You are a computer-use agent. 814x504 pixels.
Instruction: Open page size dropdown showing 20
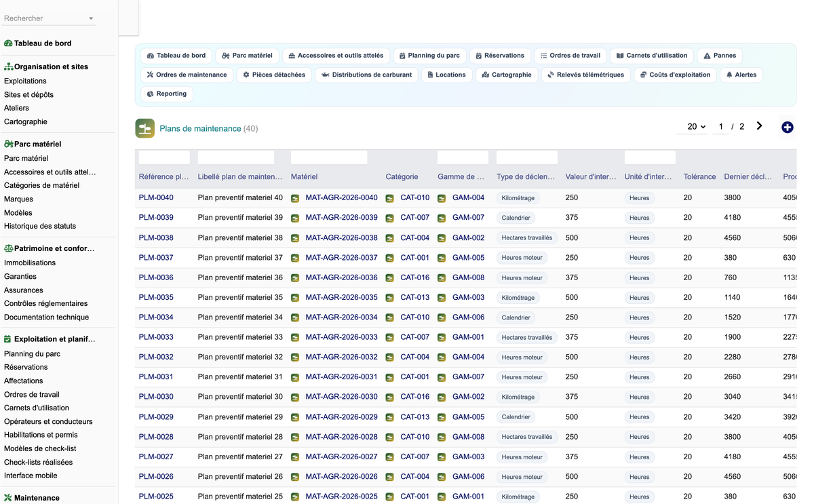point(692,127)
